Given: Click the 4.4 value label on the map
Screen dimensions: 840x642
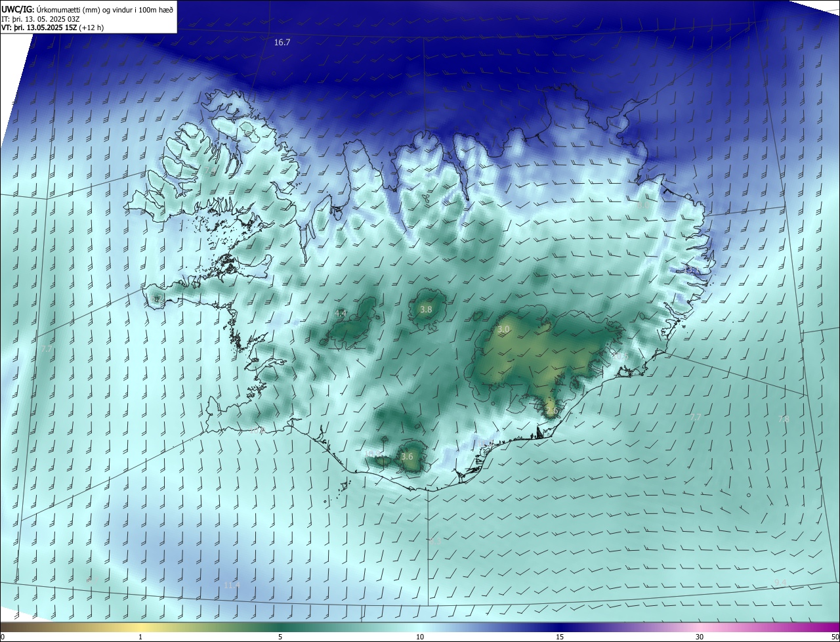Looking at the screenshot, I should 341,313.
